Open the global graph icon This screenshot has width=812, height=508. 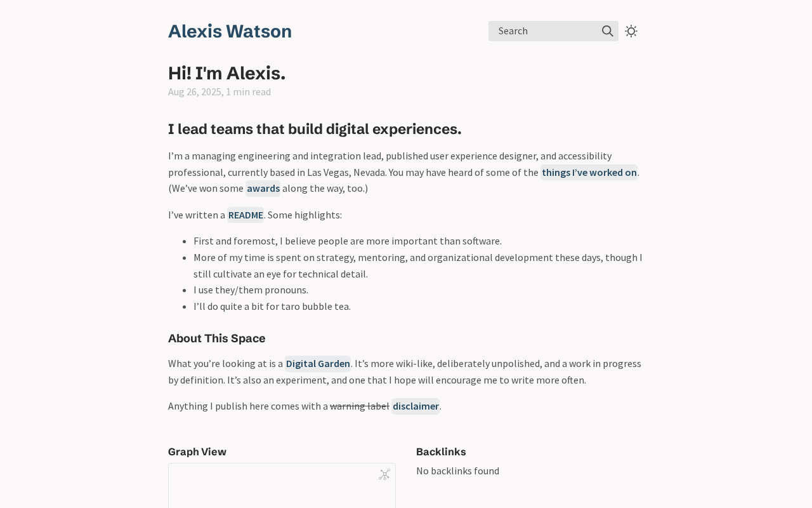click(x=384, y=474)
